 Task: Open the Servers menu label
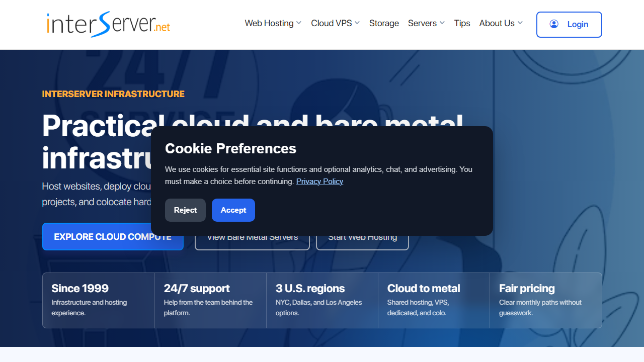coord(422,23)
